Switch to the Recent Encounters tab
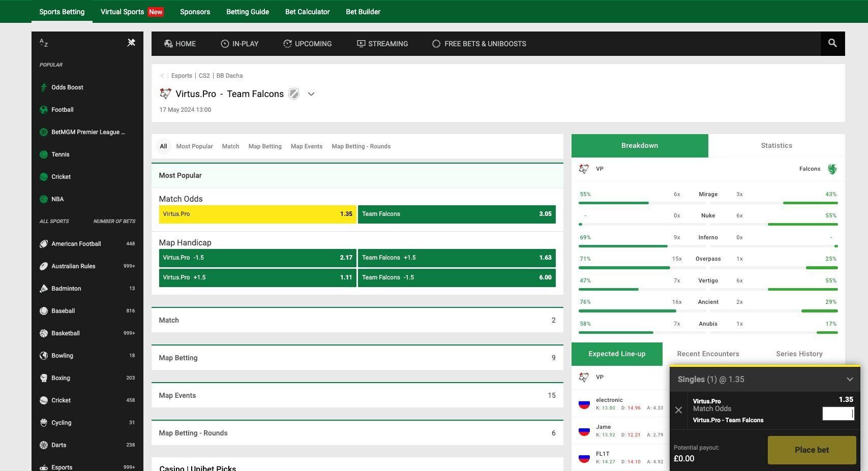 tap(708, 354)
